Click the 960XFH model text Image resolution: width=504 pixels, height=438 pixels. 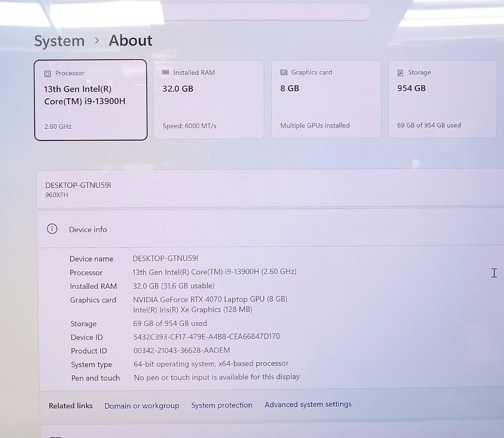(57, 195)
